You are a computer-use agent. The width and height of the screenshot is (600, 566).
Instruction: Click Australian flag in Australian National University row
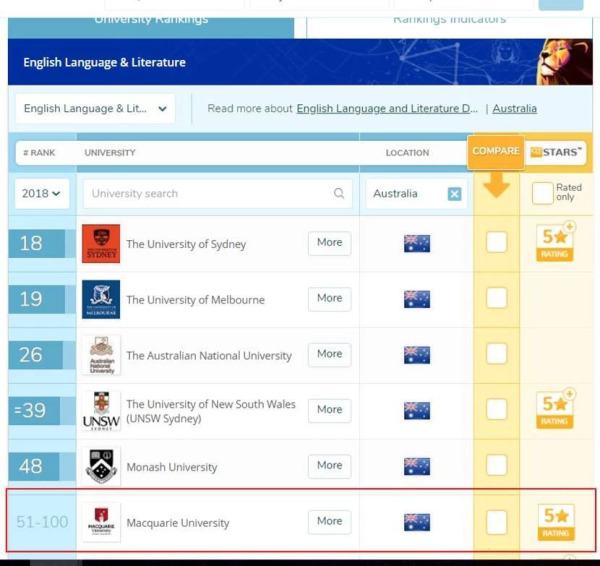(417, 355)
